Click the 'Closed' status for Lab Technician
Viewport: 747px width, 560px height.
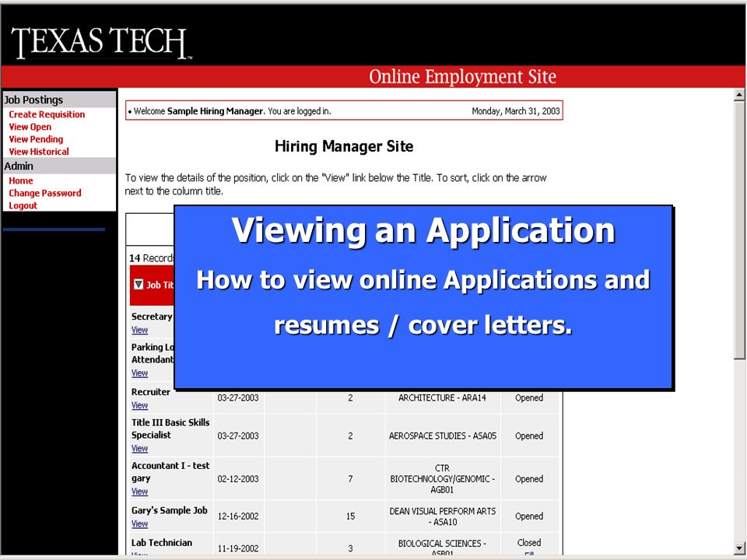[x=529, y=542]
